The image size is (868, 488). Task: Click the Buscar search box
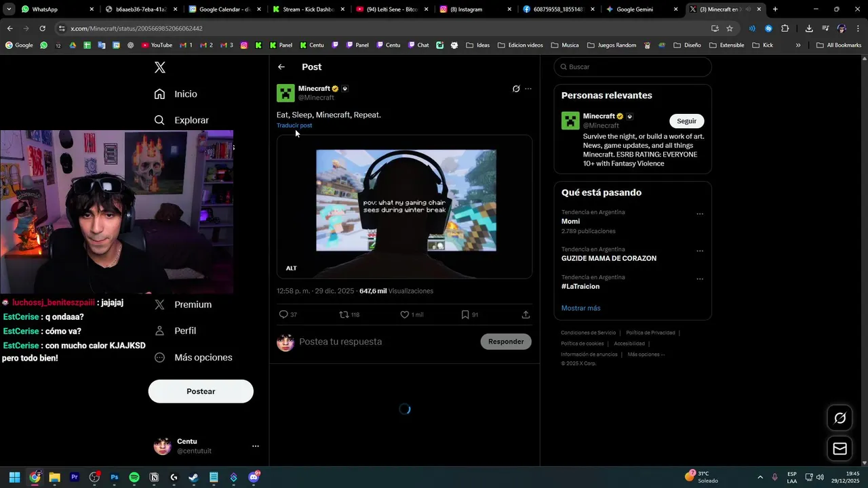click(x=633, y=67)
